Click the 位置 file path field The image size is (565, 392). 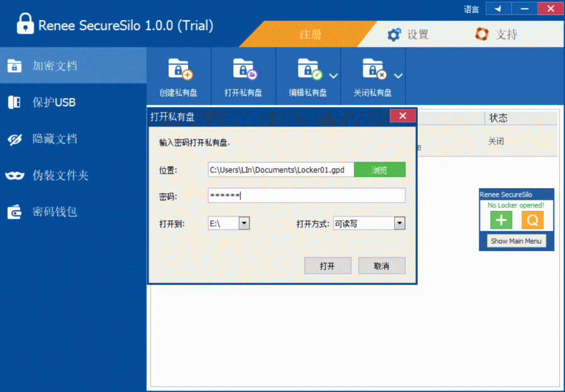tap(281, 170)
